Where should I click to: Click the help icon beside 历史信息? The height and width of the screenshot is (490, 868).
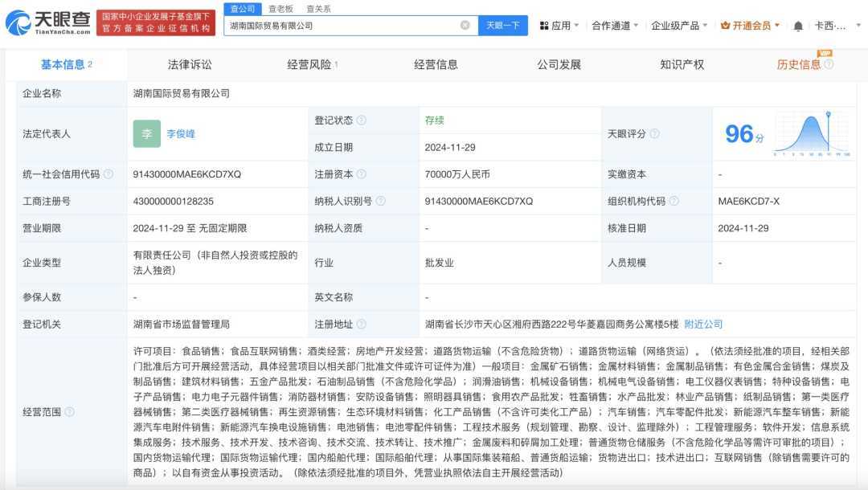(x=829, y=64)
